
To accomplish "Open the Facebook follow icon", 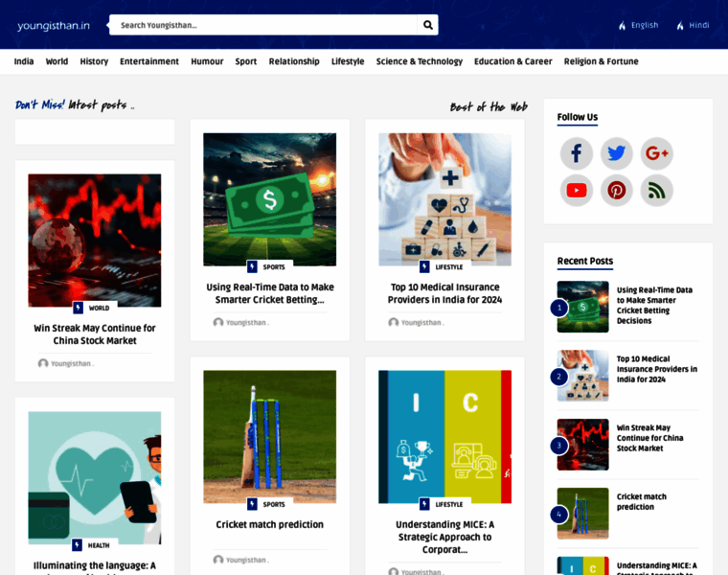I will pos(577,153).
